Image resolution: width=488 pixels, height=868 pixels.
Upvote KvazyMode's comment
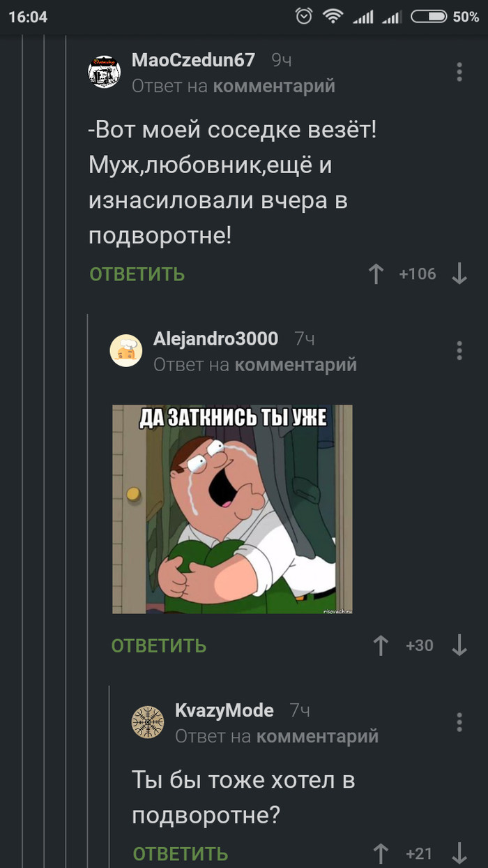pos(381,853)
